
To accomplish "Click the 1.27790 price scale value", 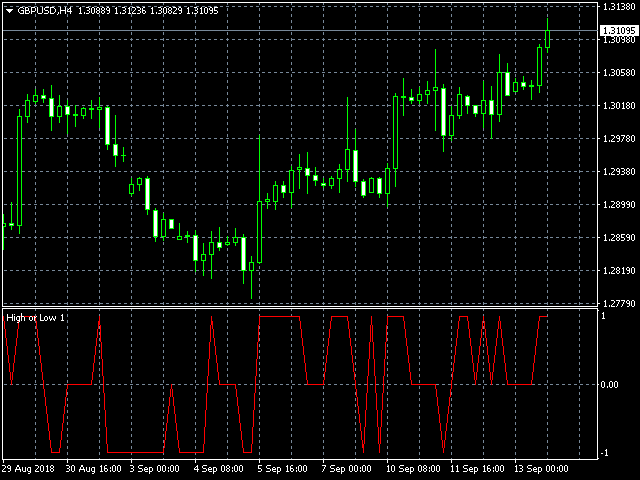I will click(619, 304).
